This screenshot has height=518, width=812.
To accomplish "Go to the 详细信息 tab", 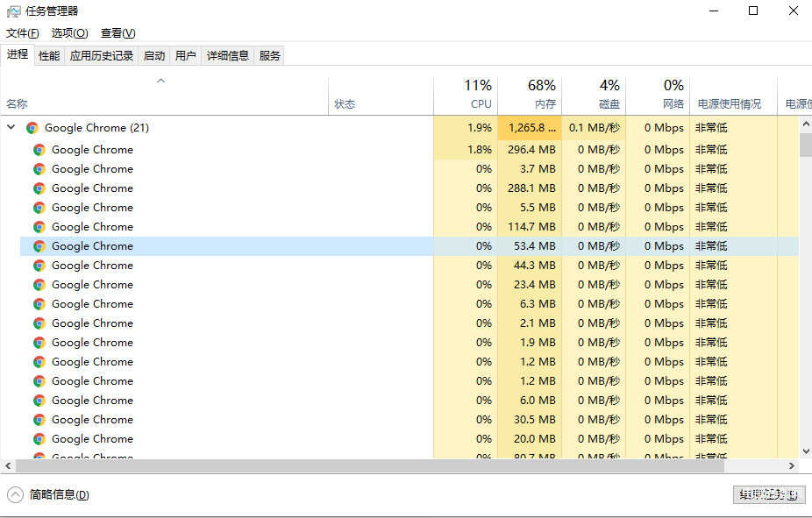I will coord(227,56).
